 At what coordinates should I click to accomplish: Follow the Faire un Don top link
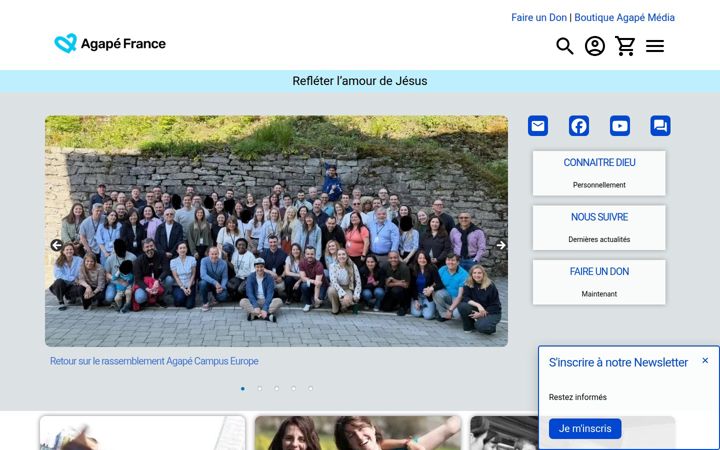pos(539,17)
